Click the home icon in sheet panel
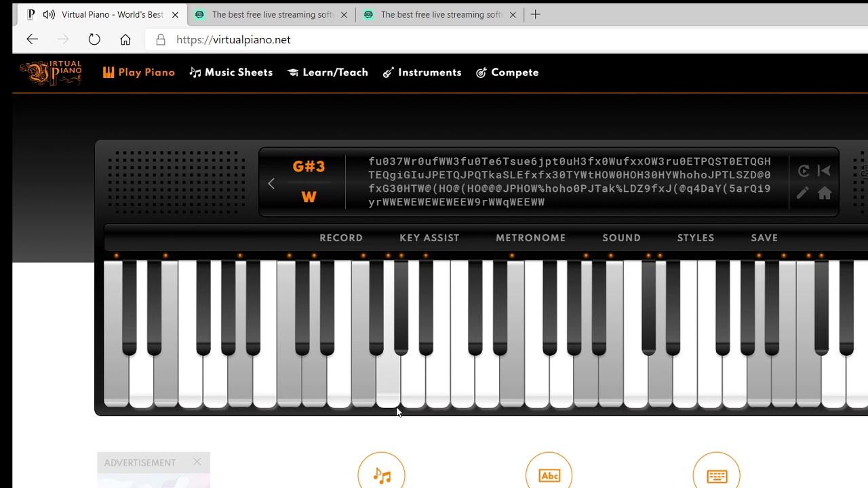 (825, 193)
